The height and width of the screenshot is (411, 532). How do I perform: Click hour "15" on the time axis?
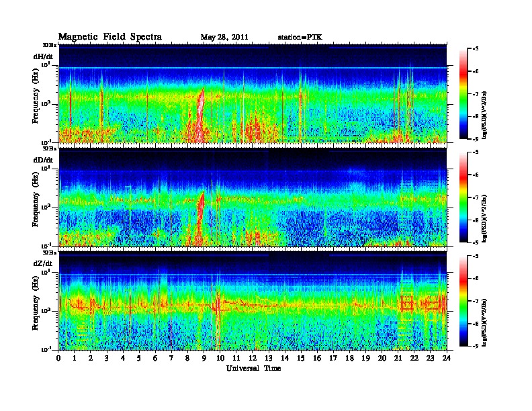[301, 359]
